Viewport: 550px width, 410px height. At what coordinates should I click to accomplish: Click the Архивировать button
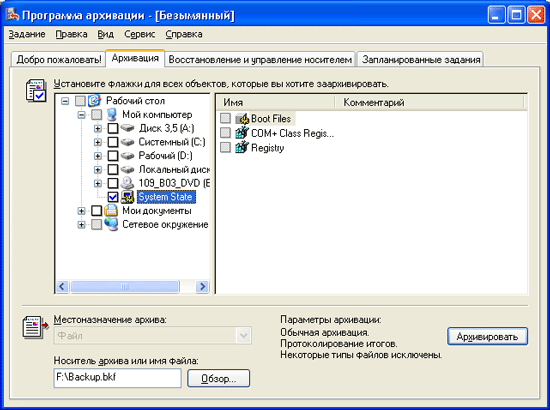tap(487, 337)
